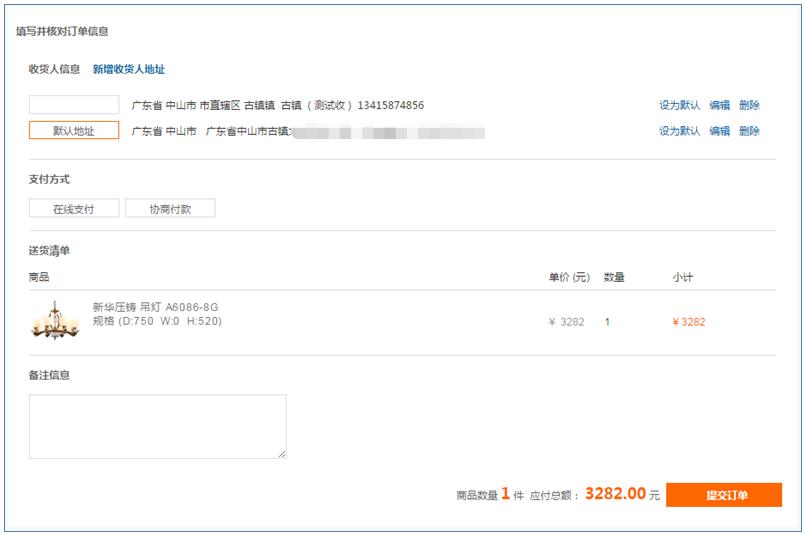The height and width of the screenshot is (535, 804).
Task: Choose 在线支付 payment method
Action: pyautogui.click(x=74, y=208)
